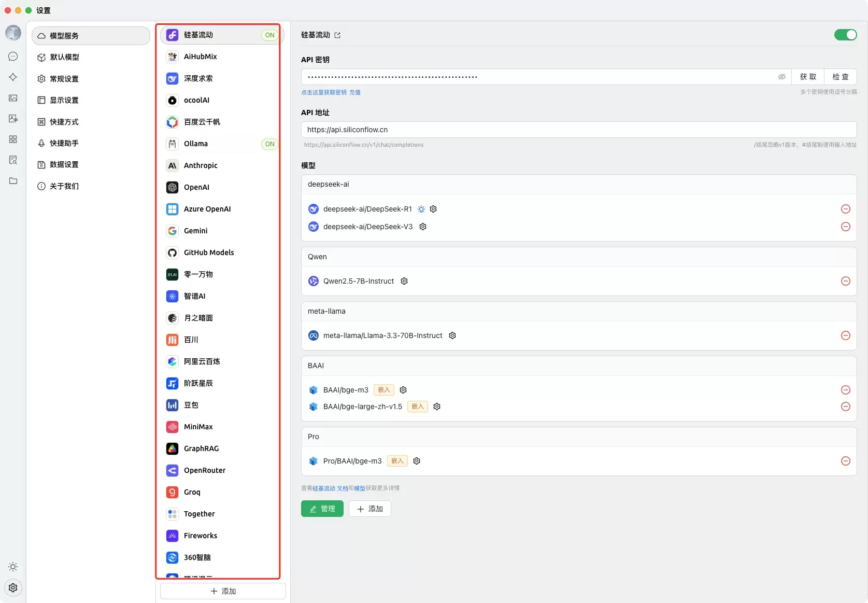The image size is (868, 603).
Task: Open the image painting icon in sidebar
Action: coord(13,98)
